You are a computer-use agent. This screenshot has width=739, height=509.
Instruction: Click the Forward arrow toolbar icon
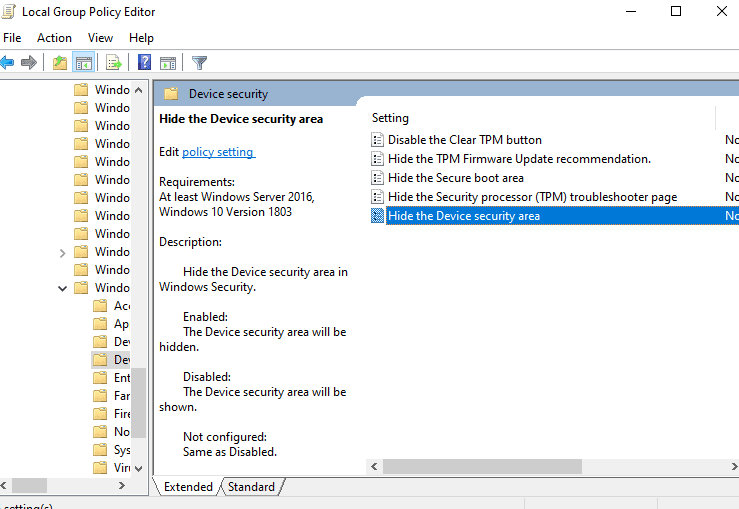pyautogui.click(x=29, y=63)
